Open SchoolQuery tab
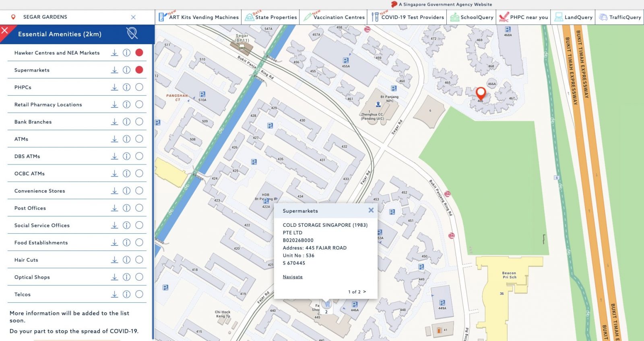 click(471, 17)
